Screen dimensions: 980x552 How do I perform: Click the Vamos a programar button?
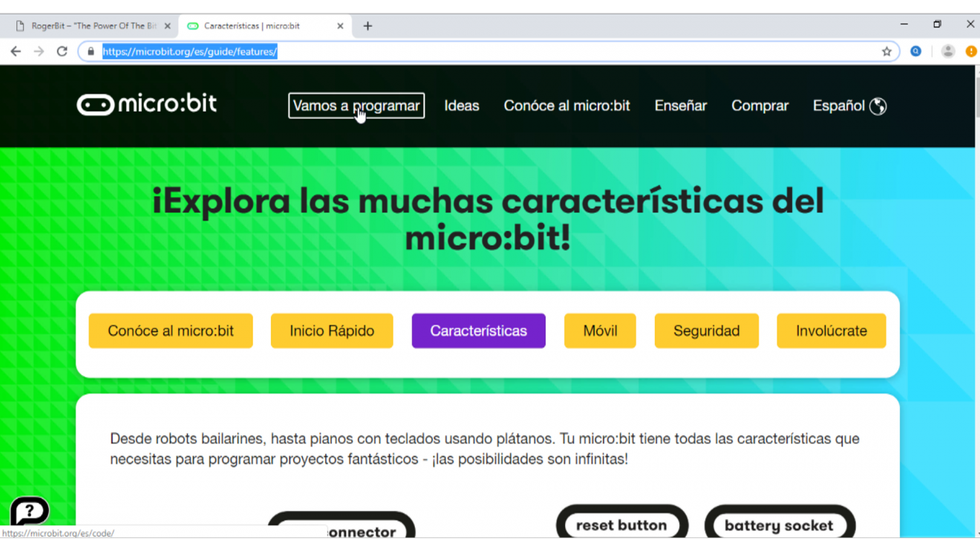pos(356,105)
